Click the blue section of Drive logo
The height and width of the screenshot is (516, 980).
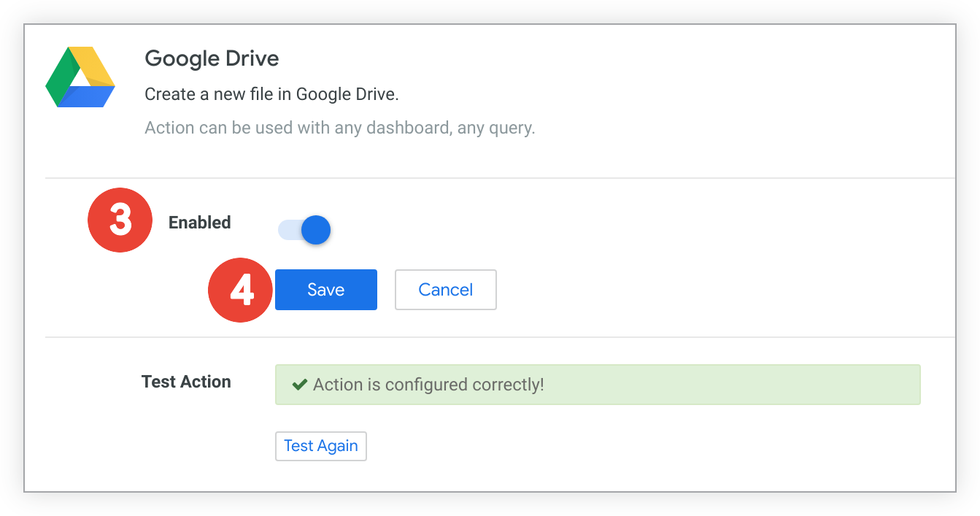point(86,96)
